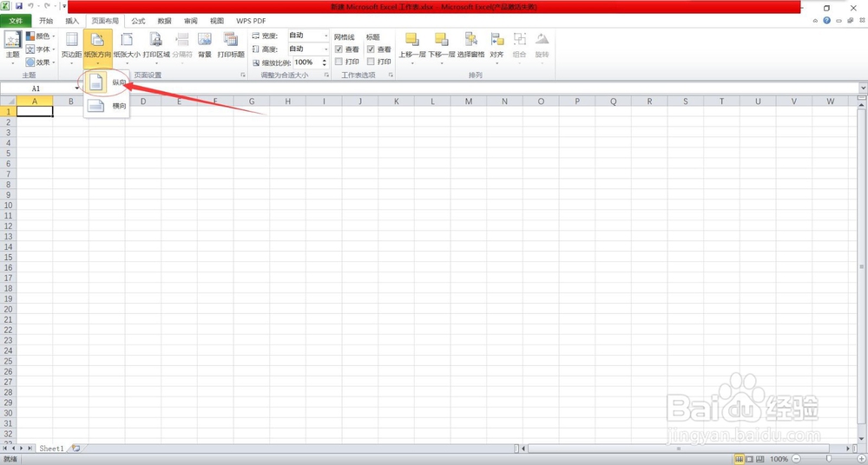The height and width of the screenshot is (465, 868).
Task: Open the 效果 theme effects dropdown
Action: 40,62
